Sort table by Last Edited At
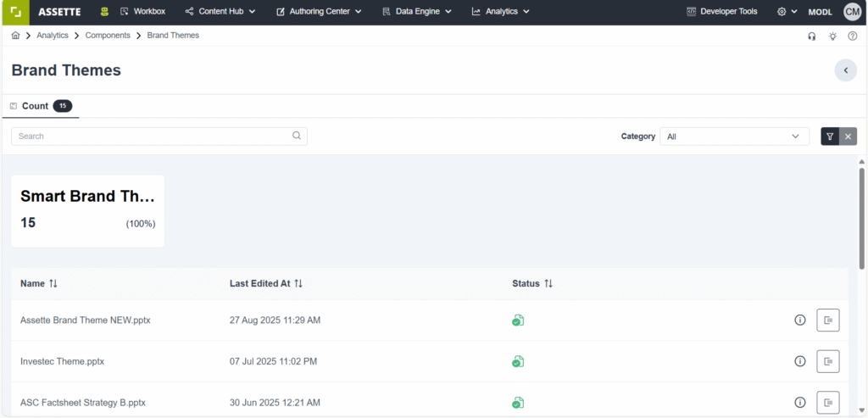This screenshot has width=868, height=418. 298,283
